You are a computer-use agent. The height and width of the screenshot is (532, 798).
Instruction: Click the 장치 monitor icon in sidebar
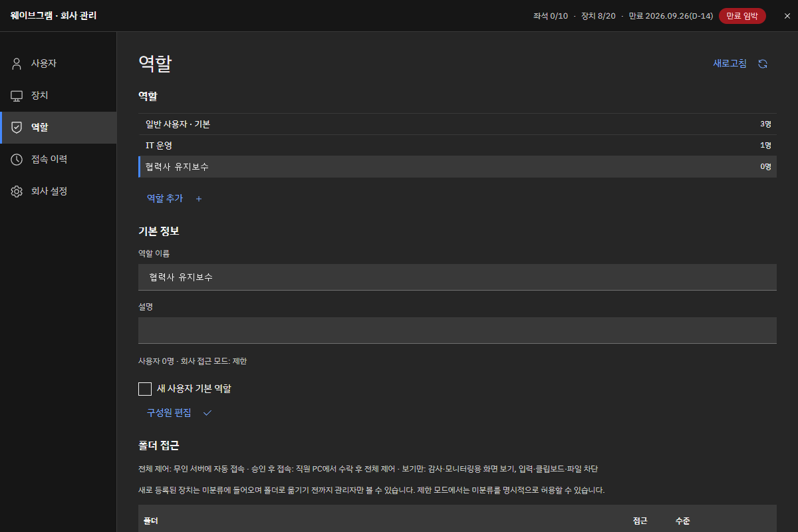pos(17,96)
